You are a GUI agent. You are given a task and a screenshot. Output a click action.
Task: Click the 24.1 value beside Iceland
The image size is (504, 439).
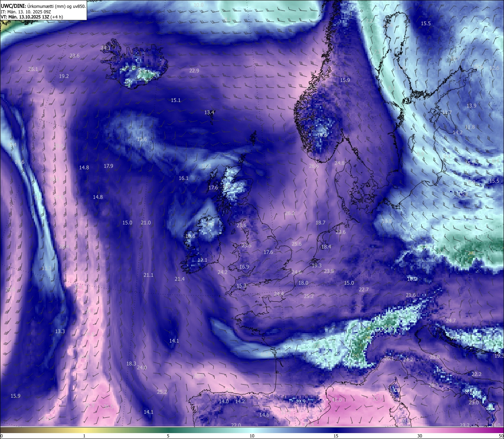coord(106,48)
